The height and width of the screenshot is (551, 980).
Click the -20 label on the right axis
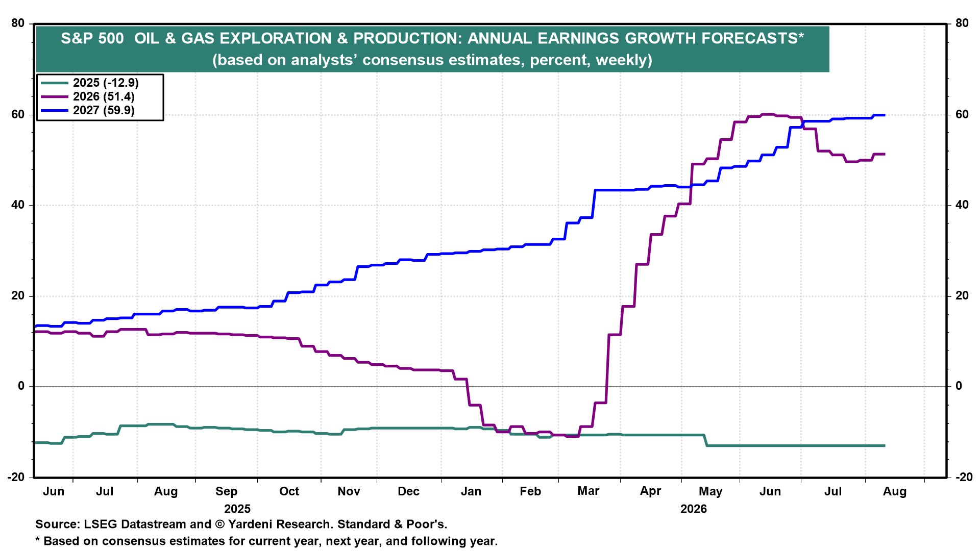964,477
